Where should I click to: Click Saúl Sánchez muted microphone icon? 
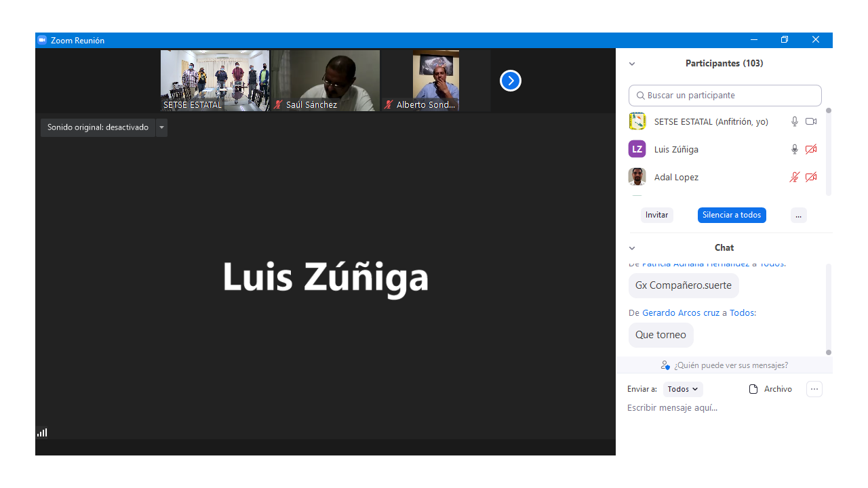tap(278, 105)
